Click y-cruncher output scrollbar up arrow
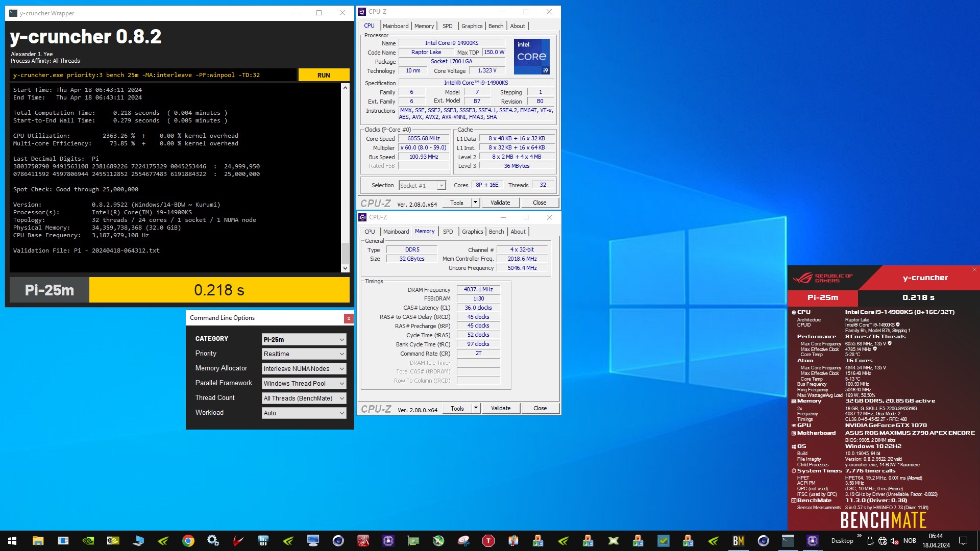This screenshot has width=980, height=551. tap(345, 88)
